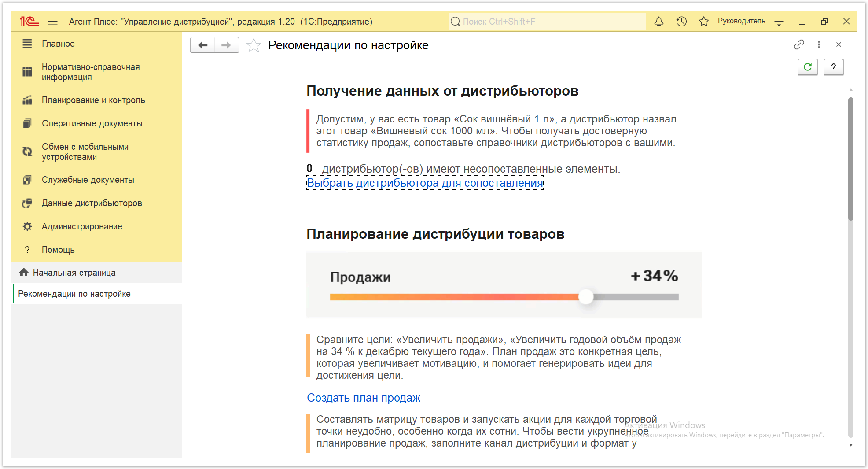Open the Главное section
Image resolution: width=868 pixels, height=469 pixels.
click(58, 44)
